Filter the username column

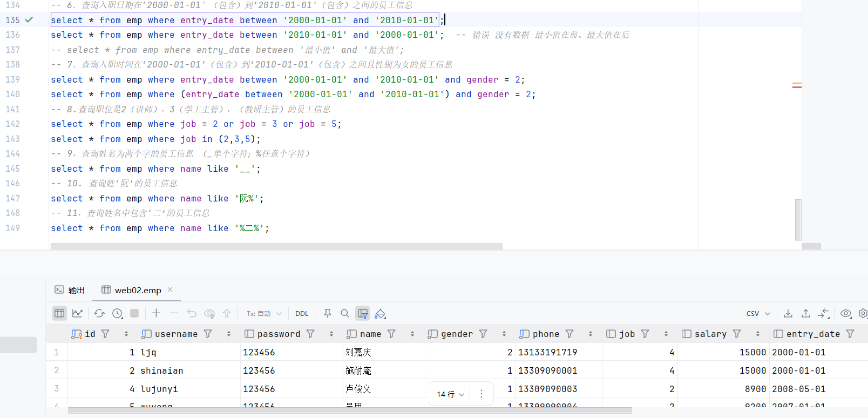[208, 334]
